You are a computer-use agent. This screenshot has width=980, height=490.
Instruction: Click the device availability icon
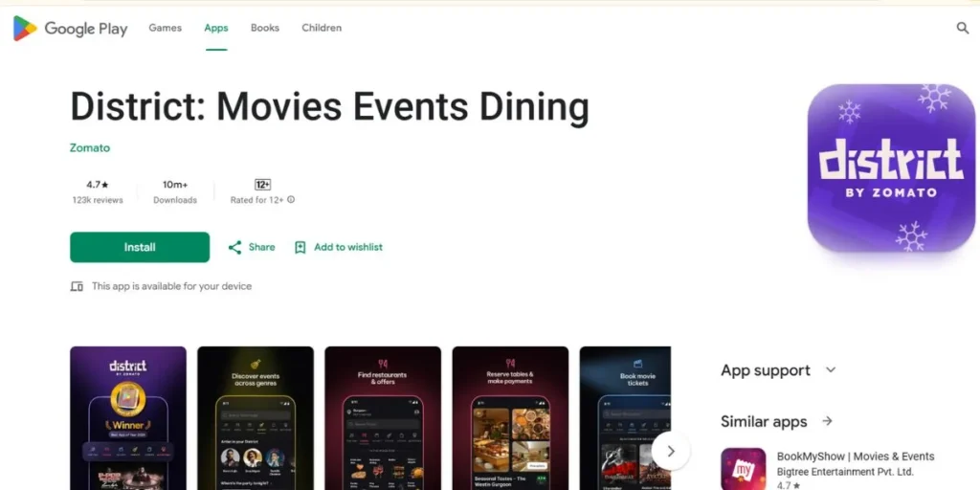[77, 286]
